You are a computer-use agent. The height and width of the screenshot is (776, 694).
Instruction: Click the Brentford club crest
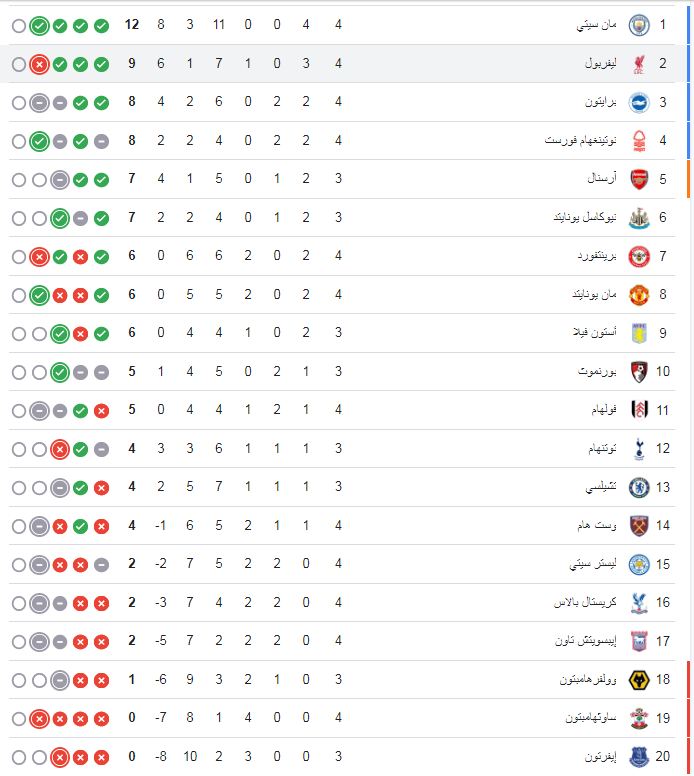[x=638, y=257]
